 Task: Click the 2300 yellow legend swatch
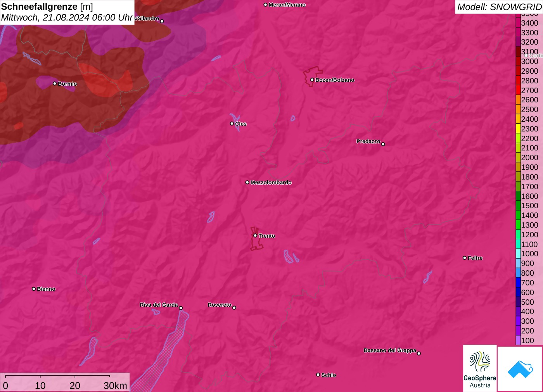[x=518, y=129]
